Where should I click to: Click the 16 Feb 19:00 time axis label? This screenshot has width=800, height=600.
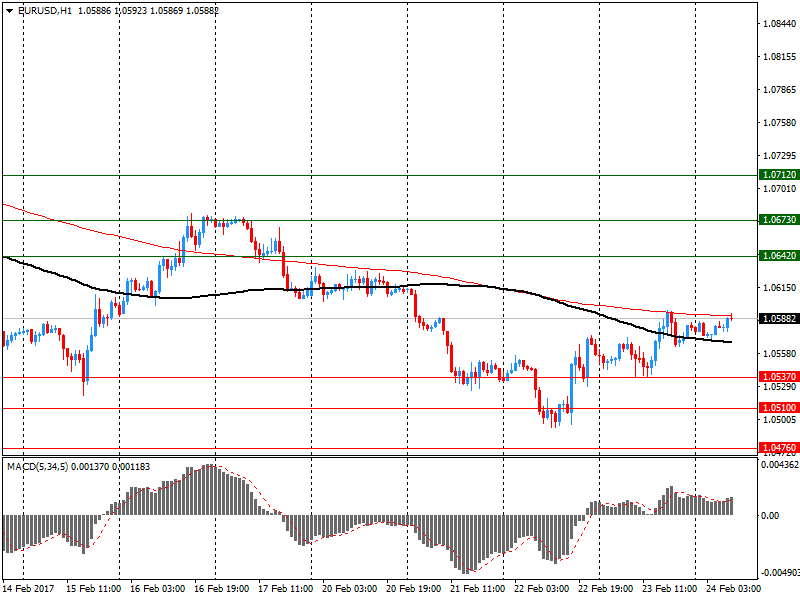221,589
